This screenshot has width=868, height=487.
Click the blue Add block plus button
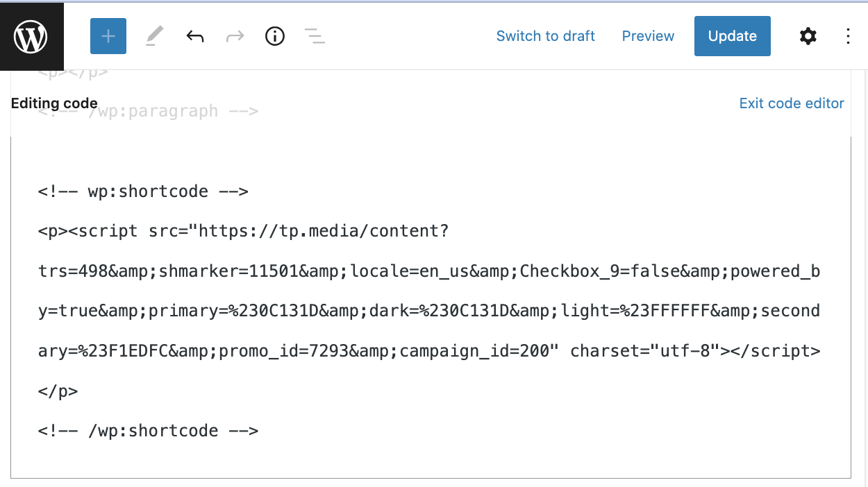coord(108,36)
